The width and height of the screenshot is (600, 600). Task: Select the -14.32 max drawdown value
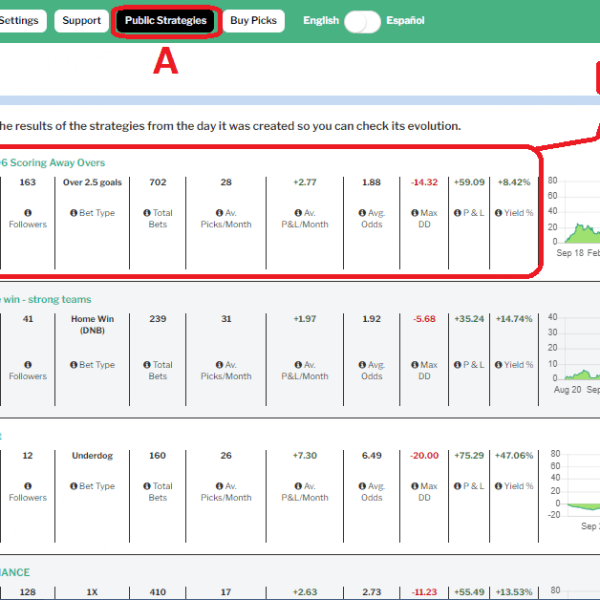(424, 182)
